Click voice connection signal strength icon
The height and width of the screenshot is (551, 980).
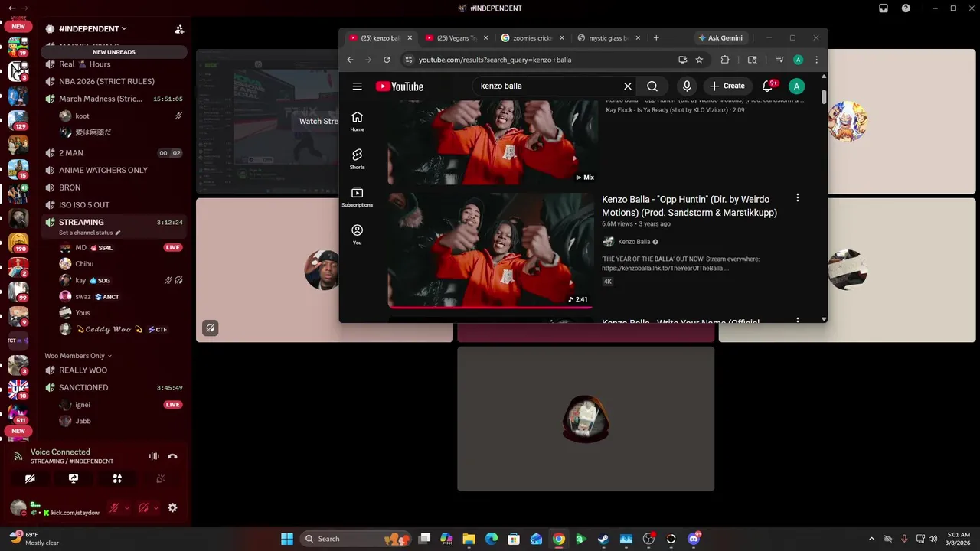coord(18,456)
